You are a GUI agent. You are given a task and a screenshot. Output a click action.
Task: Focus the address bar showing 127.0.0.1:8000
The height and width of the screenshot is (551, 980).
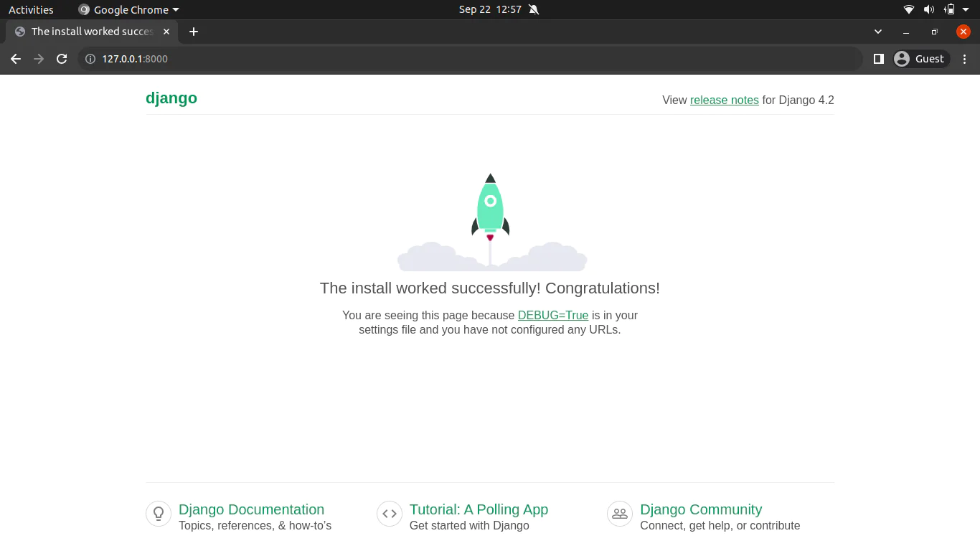click(470, 59)
